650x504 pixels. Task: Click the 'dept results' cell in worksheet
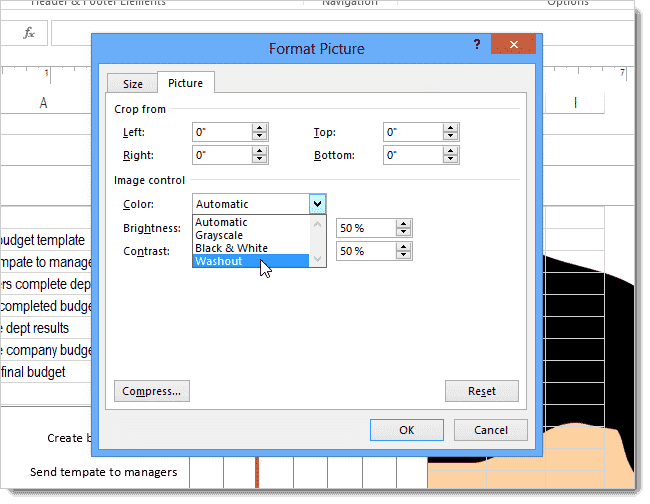coord(46,328)
